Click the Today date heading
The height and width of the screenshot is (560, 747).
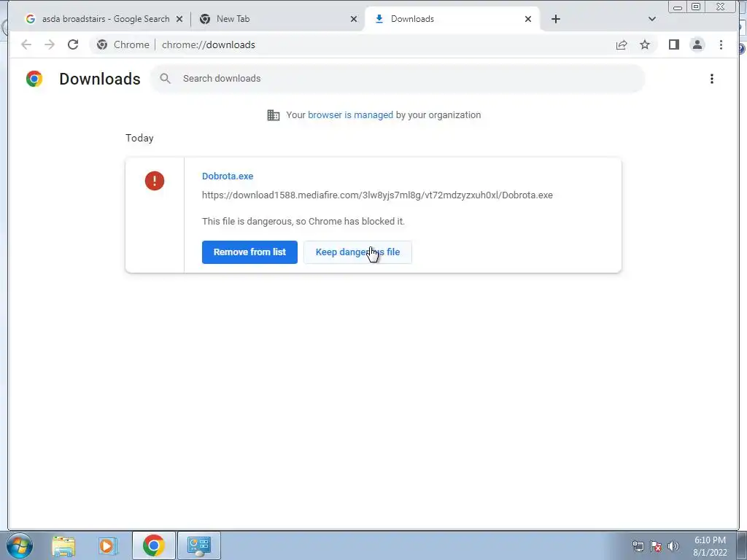point(139,138)
